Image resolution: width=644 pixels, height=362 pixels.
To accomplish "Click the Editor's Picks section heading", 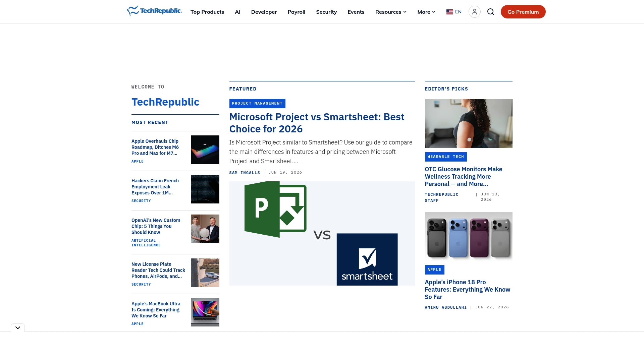I will pos(446,89).
